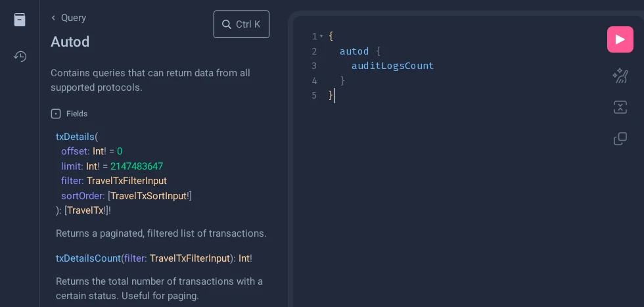Show the query history panel
644x307 pixels.
pos(20,56)
